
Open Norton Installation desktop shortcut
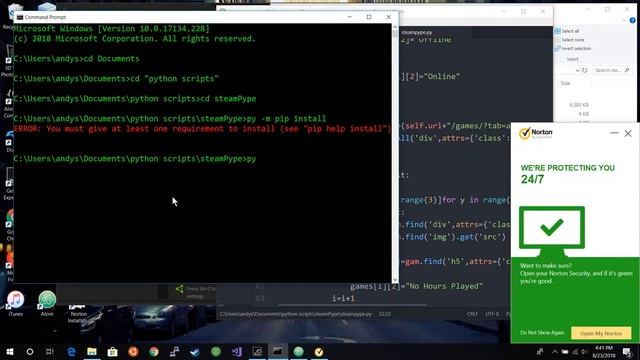point(78,313)
